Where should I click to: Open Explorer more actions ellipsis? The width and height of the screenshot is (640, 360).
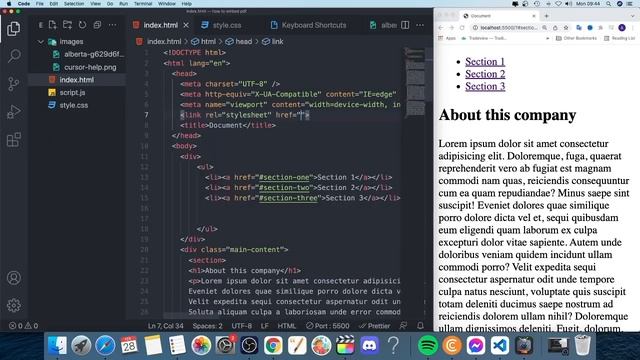coord(112,25)
